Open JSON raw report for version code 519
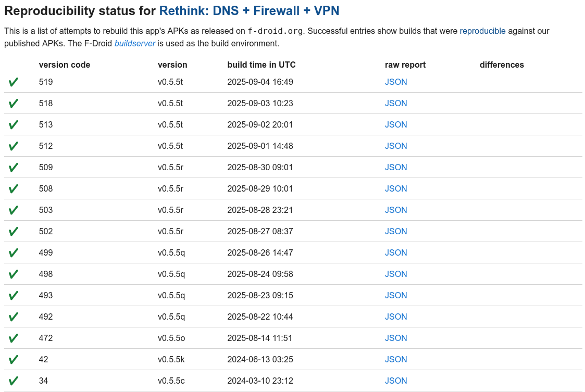Screen dimensions: 585x392 tap(396, 82)
